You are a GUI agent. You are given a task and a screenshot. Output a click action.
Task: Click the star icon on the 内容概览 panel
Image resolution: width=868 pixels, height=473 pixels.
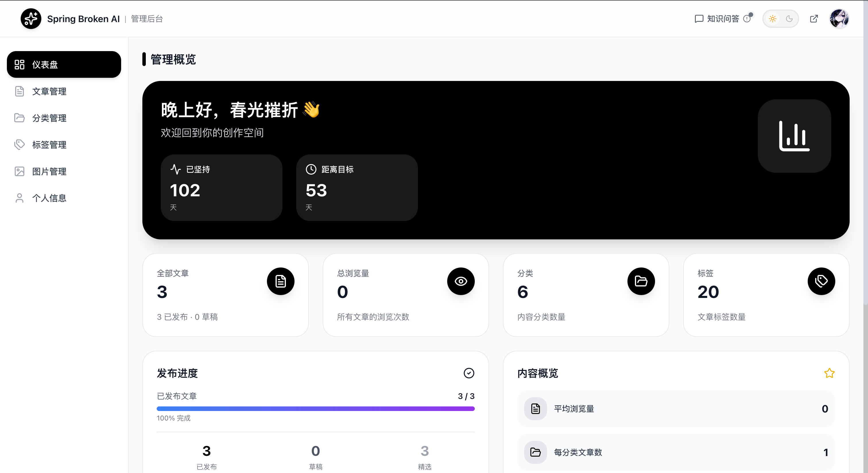point(830,373)
